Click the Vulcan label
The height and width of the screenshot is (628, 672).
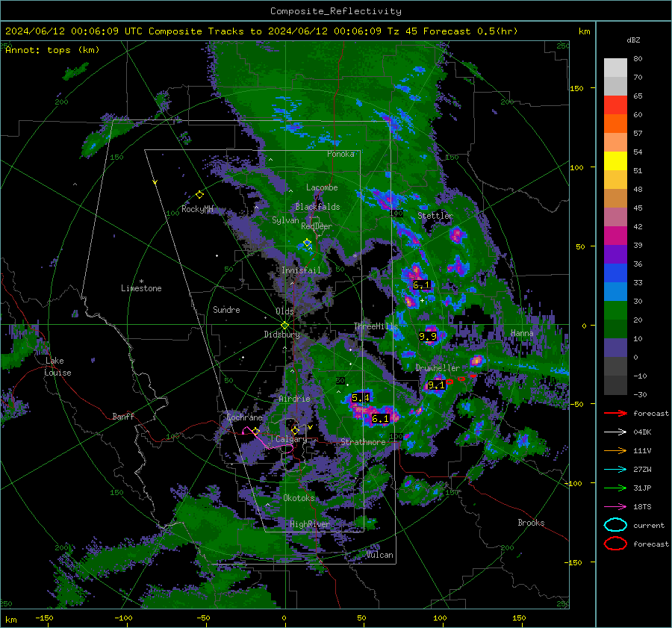point(380,555)
